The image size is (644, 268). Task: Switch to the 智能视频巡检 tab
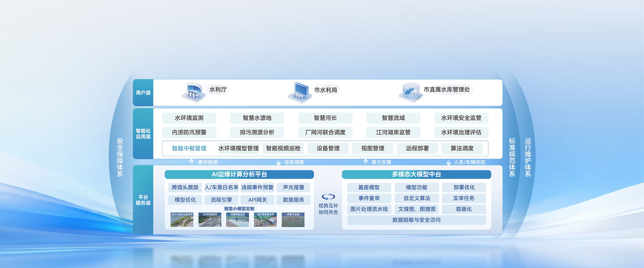point(283,148)
